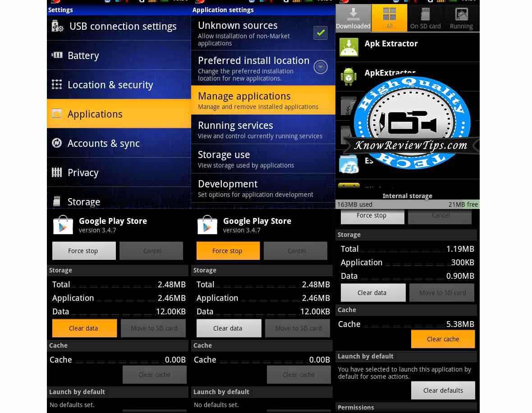Open the Running apps tab

(461, 18)
